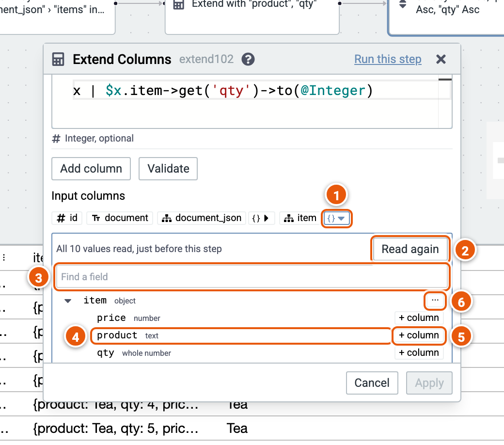
Task: Click the editor minimap scrollbar marker
Action: [x=445, y=79]
